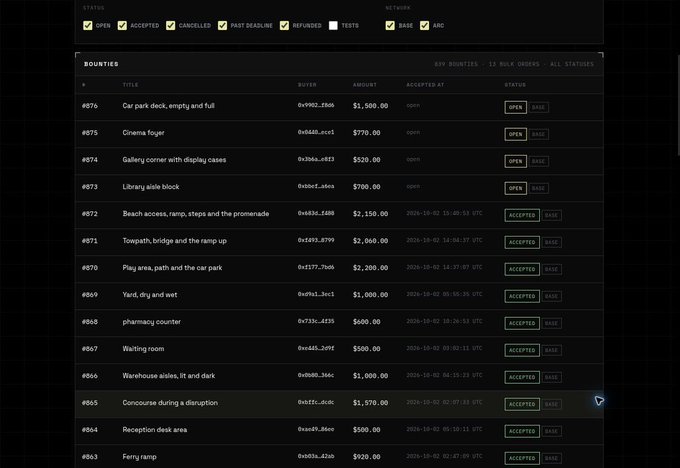Image resolution: width=680 pixels, height=468 pixels.
Task: Click the $2,150.00 amount
Action: coord(370,214)
